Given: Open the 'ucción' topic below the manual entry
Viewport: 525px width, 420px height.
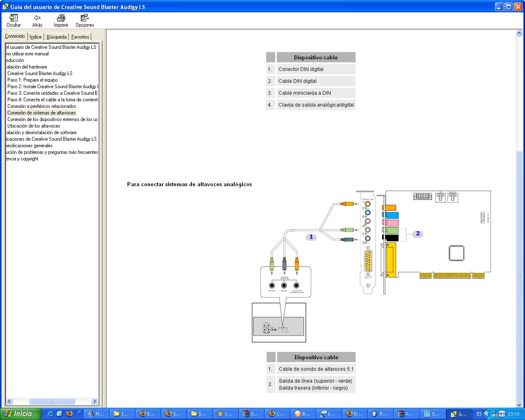Looking at the screenshot, I should click(x=15, y=60).
